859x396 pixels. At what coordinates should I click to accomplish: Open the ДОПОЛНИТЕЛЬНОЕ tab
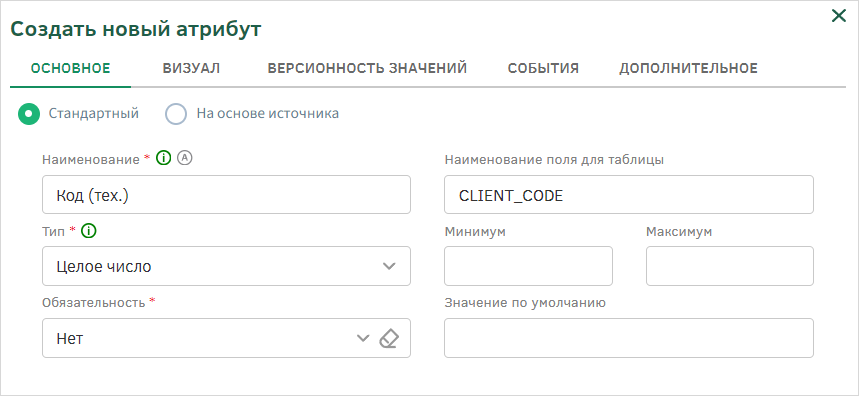coord(689,68)
